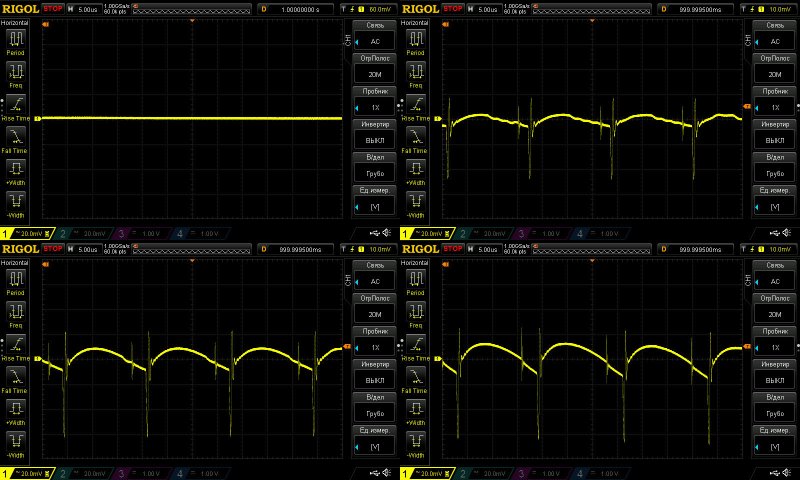Toggle the speaker sound icon in the flat-trace scope
Screen dimensions: 800x480
click(x=386, y=233)
